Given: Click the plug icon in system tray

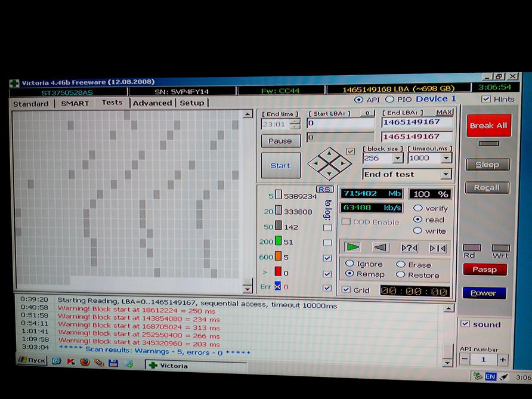Looking at the screenshot, I should click(x=504, y=376).
